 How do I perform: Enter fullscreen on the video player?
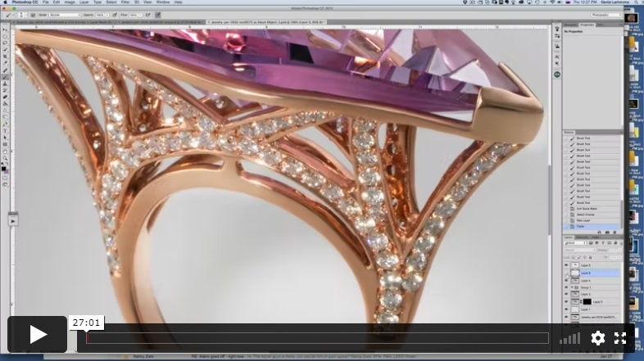coord(620,338)
